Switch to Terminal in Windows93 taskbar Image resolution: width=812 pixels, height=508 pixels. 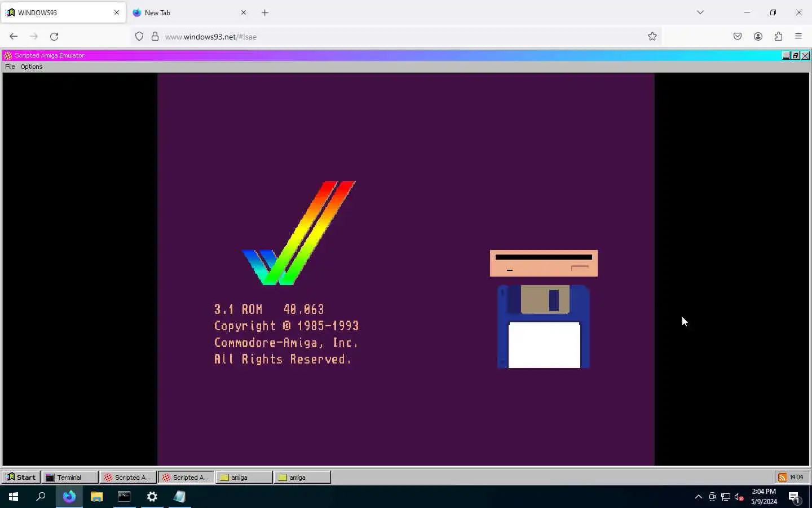click(x=70, y=478)
